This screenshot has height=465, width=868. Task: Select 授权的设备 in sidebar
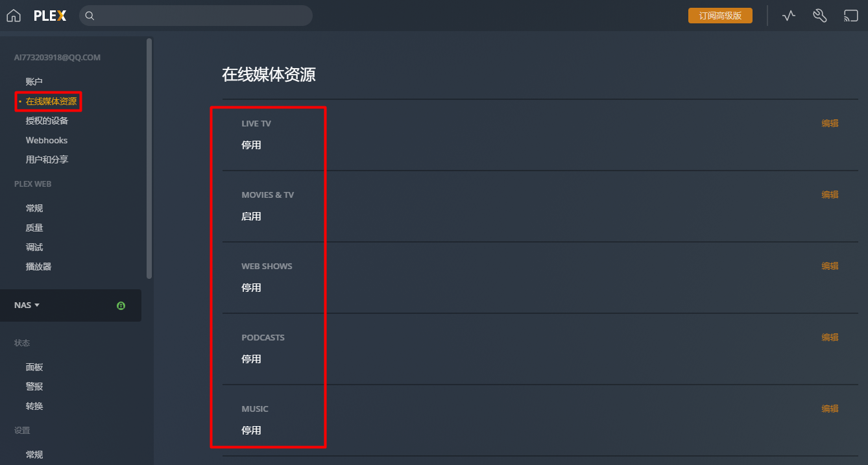[x=47, y=121]
